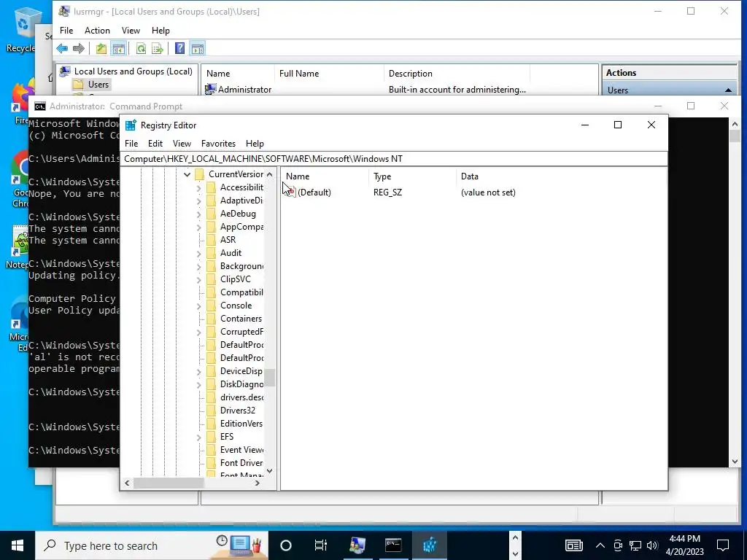Click Command Prompt scroll-down arrow
Screen dimensions: 747x560
pyautogui.click(x=735, y=461)
